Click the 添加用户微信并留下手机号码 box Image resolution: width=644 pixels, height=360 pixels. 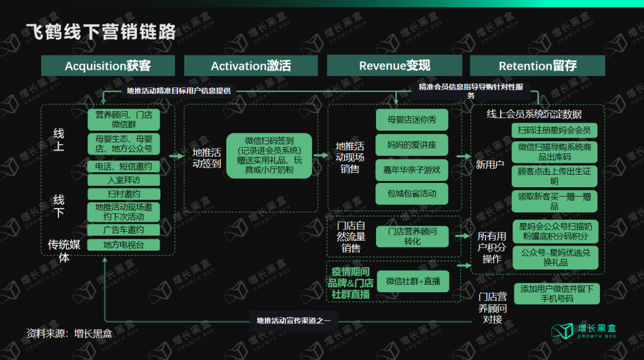coord(556,293)
